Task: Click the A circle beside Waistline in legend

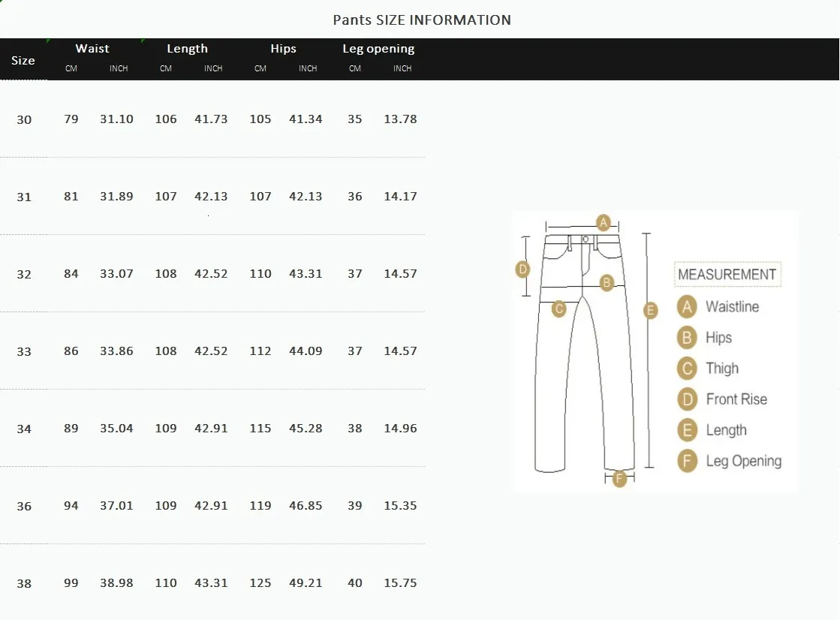Action: coord(687,307)
